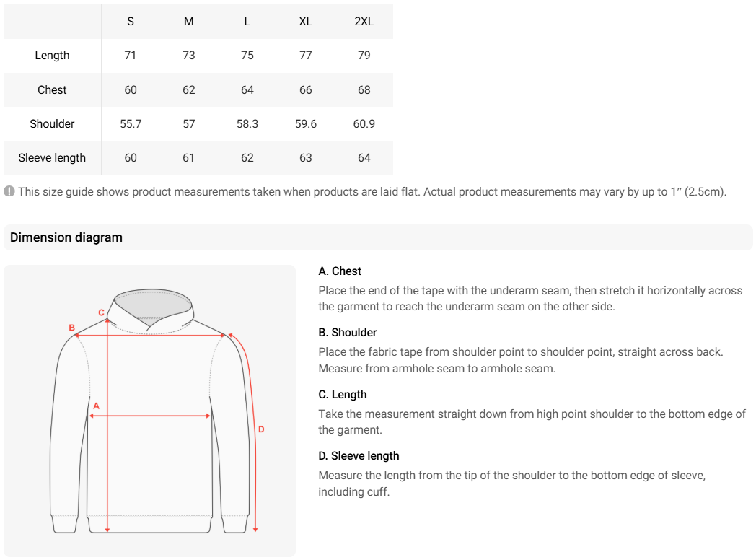This screenshot has height=560, width=756.
Task: Select the S size column header
Action: [x=131, y=22]
